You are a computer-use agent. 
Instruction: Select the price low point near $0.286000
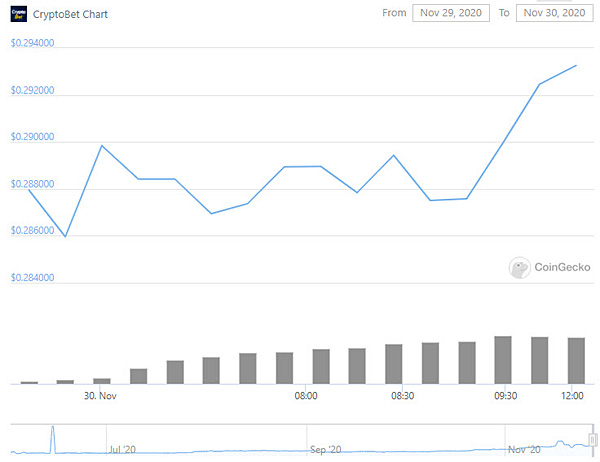(x=65, y=237)
